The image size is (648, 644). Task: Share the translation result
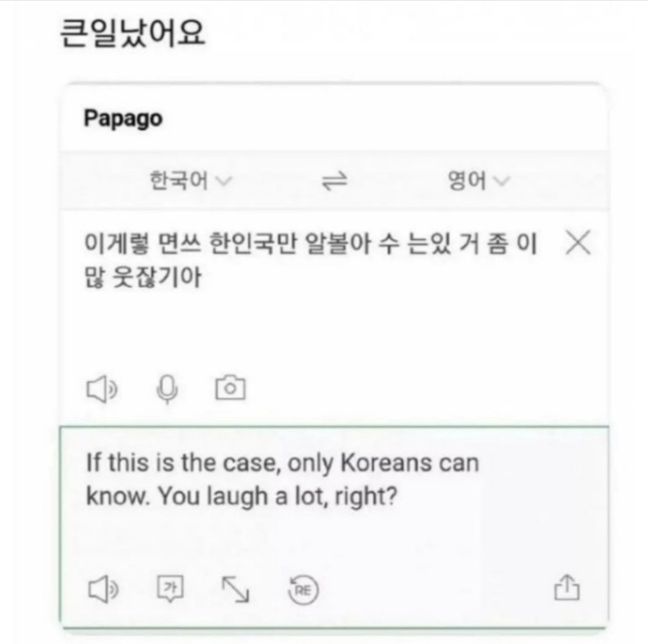click(567, 587)
